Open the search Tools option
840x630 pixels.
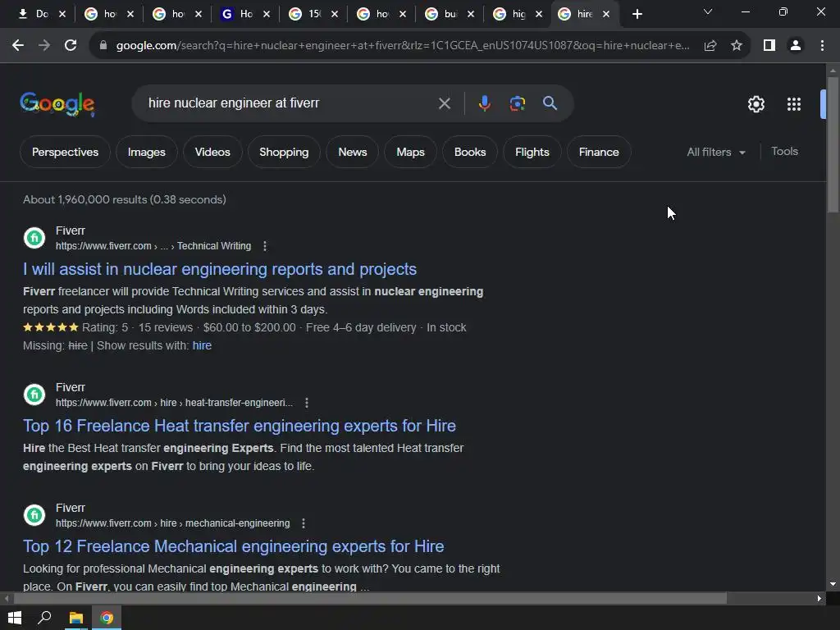[x=784, y=152]
